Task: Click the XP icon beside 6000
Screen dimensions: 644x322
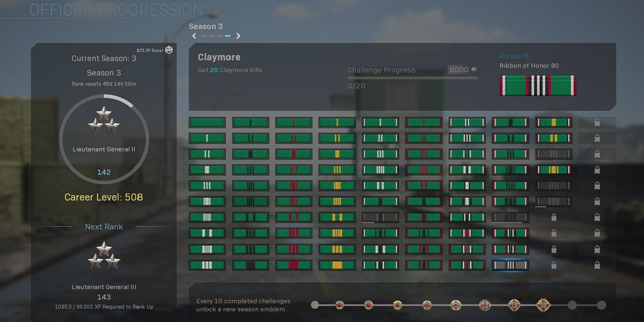Action: tap(474, 70)
